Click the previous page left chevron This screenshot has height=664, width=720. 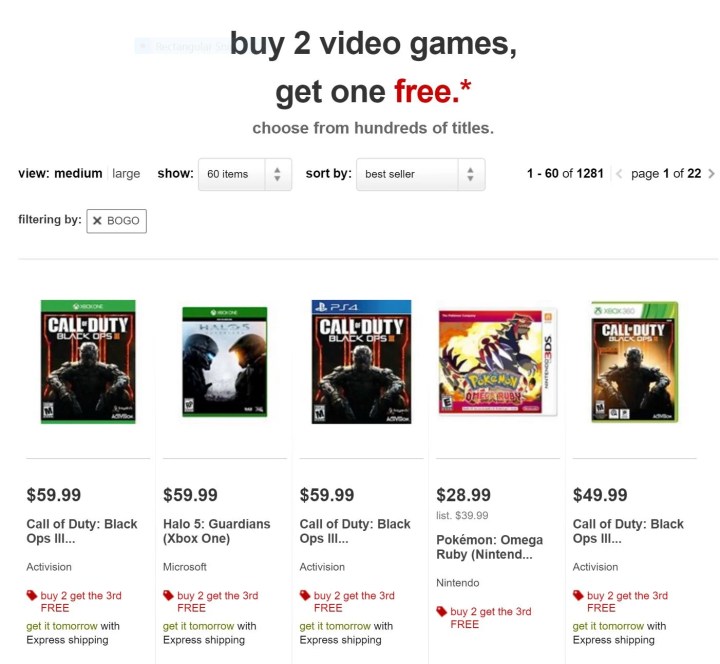point(619,174)
